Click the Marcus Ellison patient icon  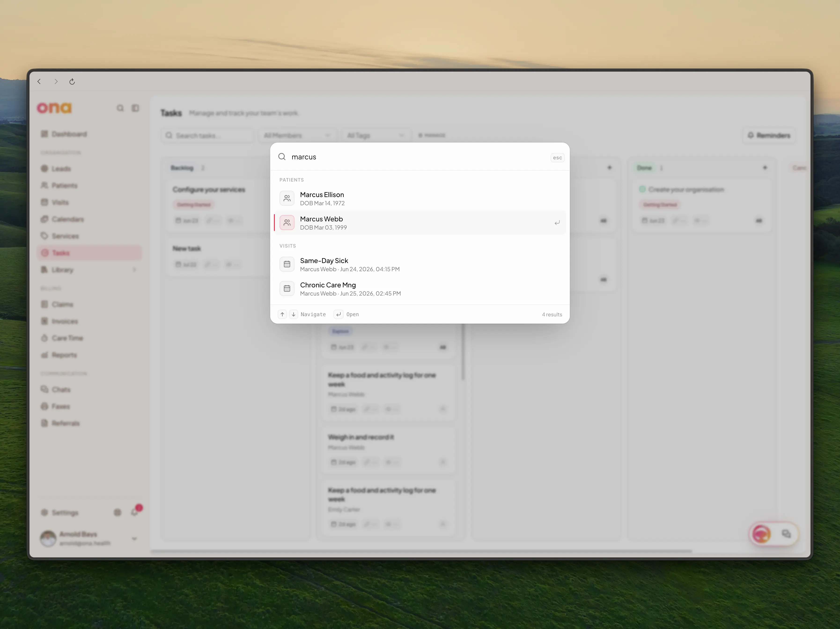pos(287,198)
